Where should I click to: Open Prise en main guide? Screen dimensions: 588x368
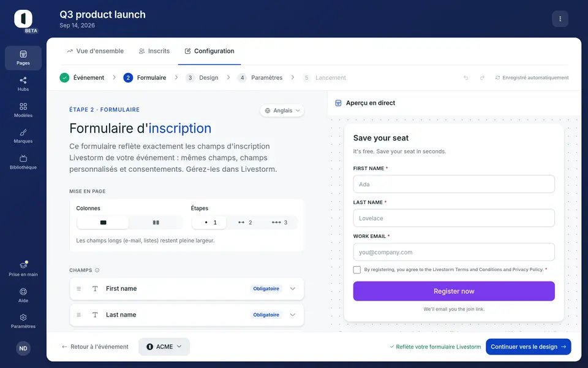[x=23, y=269]
